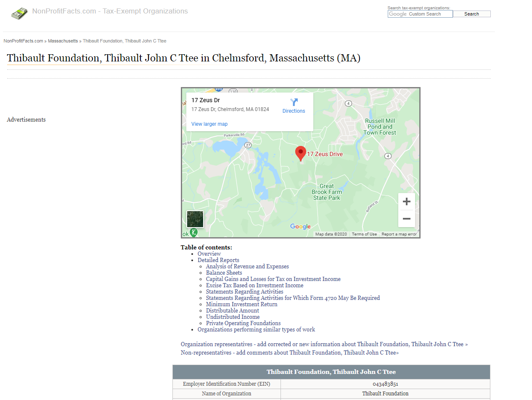Open Organizations performing similar types of work
The width and height of the screenshot is (532, 400).
point(256,329)
